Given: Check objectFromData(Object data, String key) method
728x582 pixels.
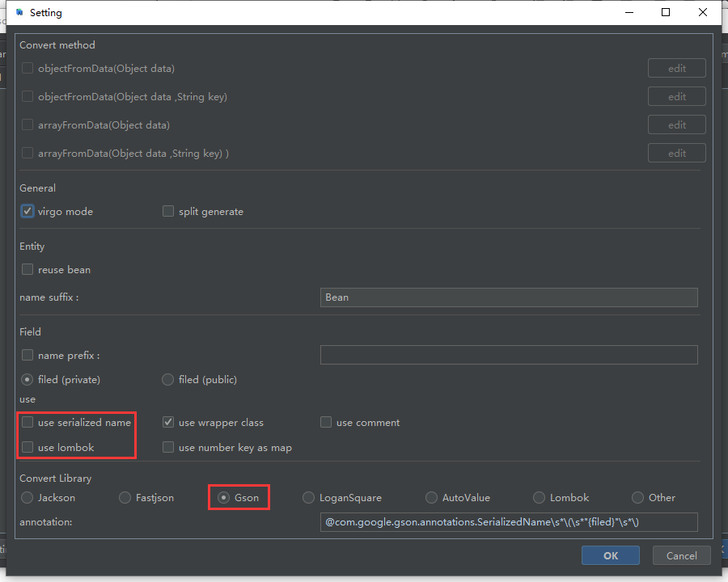Looking at the screenshot, I should click(27, 97).
